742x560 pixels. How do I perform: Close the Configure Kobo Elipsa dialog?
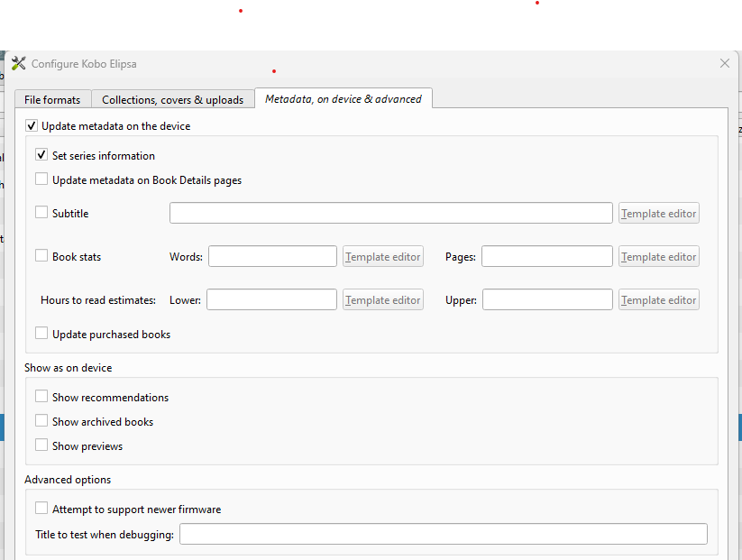725,63
